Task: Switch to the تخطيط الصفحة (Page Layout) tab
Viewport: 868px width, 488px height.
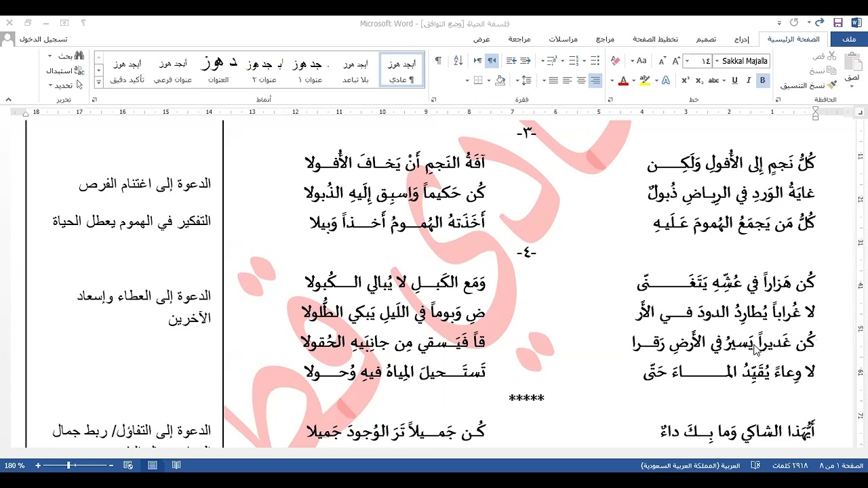Action: click(656, 39)
